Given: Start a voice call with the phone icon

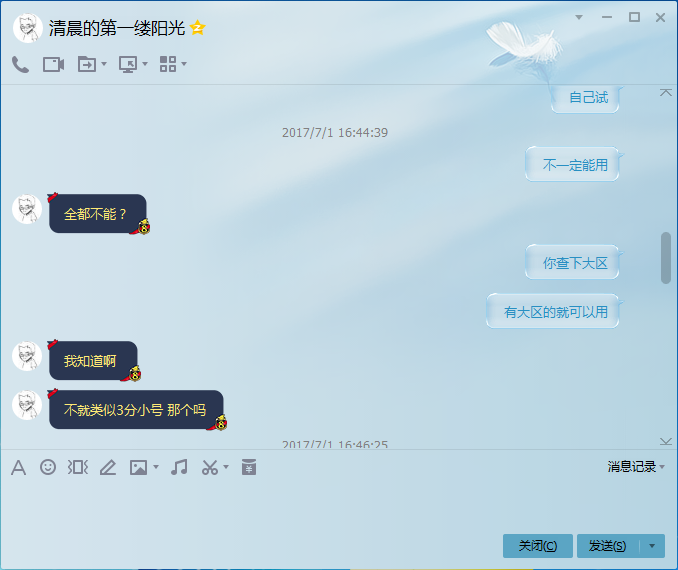Looking at the screenshot, I should [20, 64].
